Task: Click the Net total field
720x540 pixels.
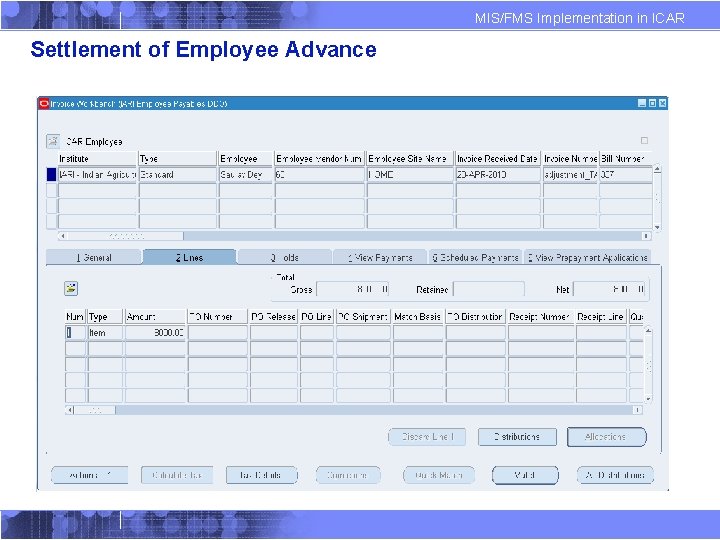Action: pos(609,289)
